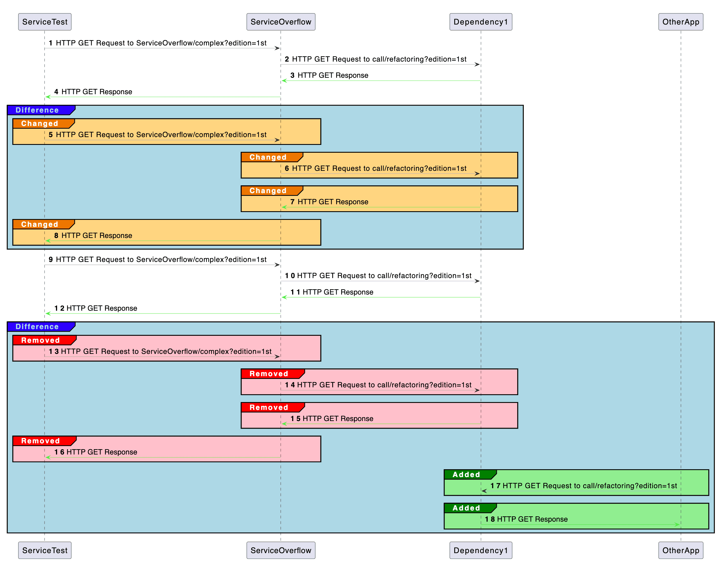Select the ServiceTest participant header

click(45, 22)
